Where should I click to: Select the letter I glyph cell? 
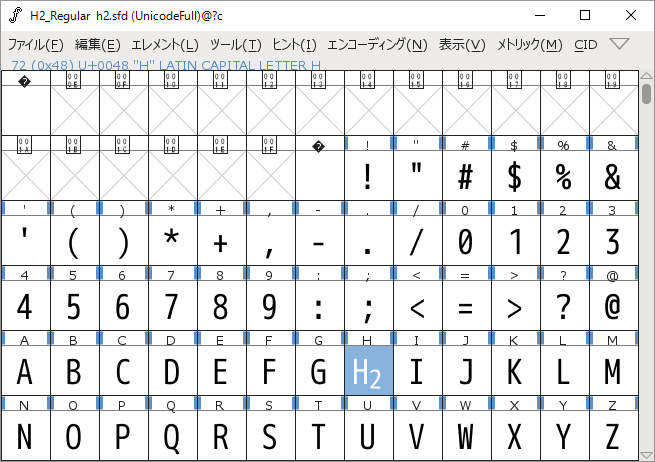point(418,371)
